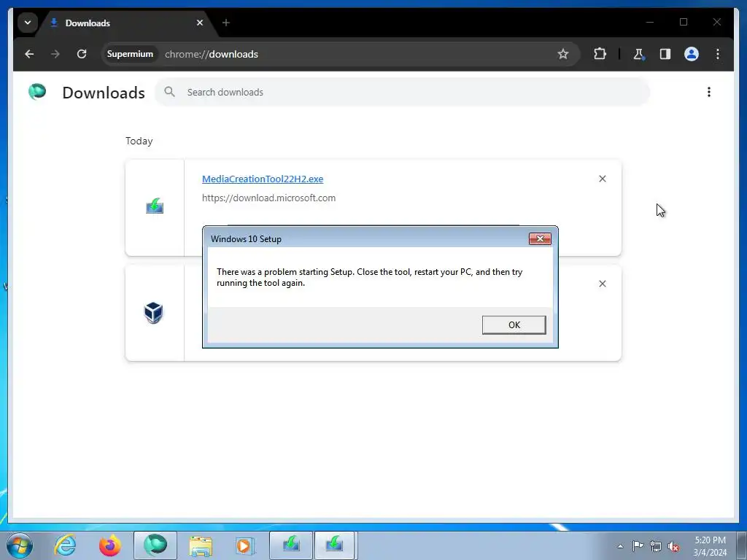The height and width of the screenshot is (560, 747).
Task: Close the Downloads tab
Action: (200, 23)
